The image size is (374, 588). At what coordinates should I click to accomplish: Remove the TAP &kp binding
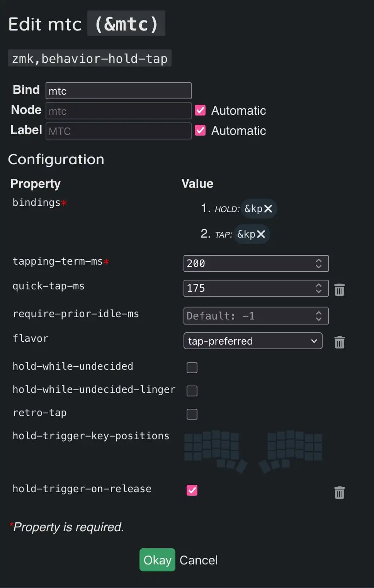[261, 234]
